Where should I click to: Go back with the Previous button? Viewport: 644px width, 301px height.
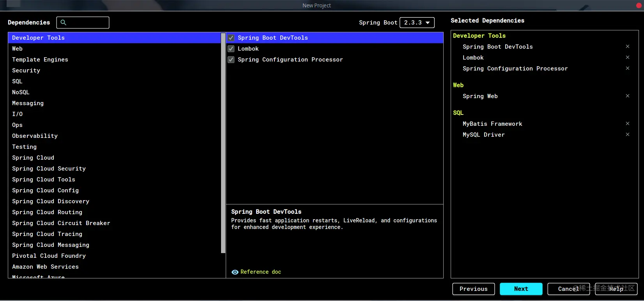[x=474, y=289]
